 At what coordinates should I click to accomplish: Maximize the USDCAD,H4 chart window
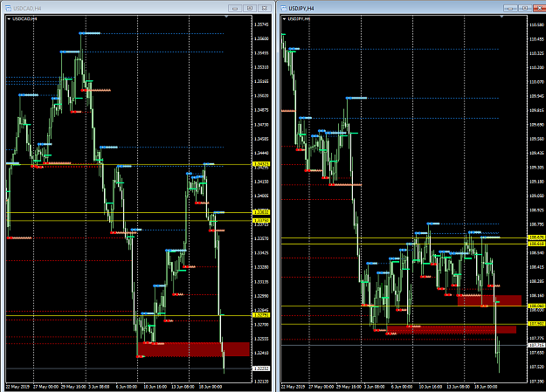250,8
